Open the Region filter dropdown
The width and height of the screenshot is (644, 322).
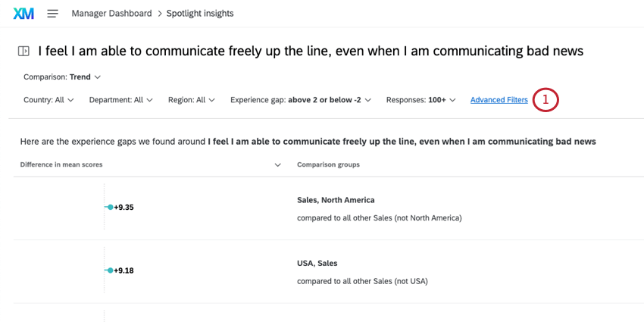[192, 100]
